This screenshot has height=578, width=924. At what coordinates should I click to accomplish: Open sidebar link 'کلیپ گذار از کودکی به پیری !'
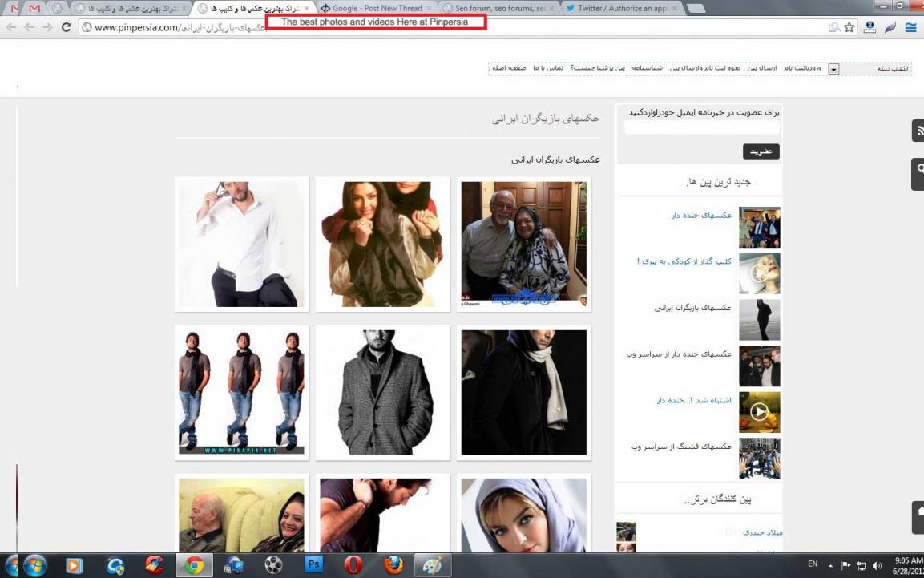(x=684, y=261)
